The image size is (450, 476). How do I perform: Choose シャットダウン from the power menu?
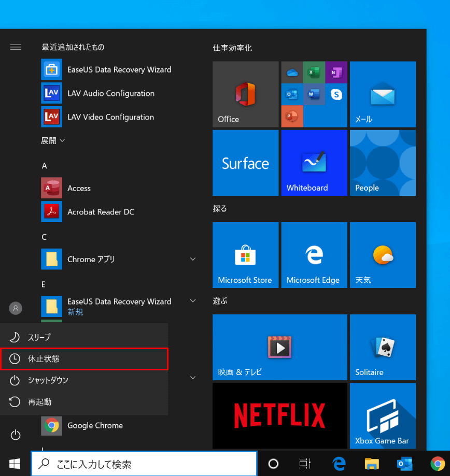(x=84, y=380)
